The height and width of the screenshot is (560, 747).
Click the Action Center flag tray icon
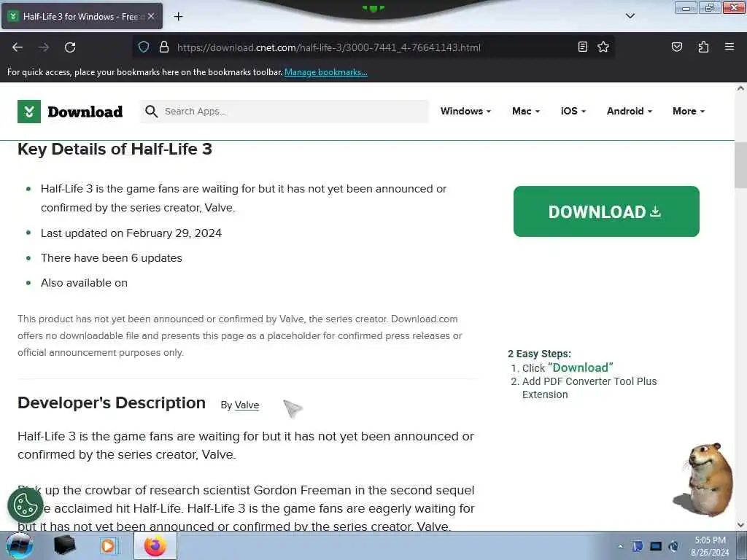[x=638, y=546]
